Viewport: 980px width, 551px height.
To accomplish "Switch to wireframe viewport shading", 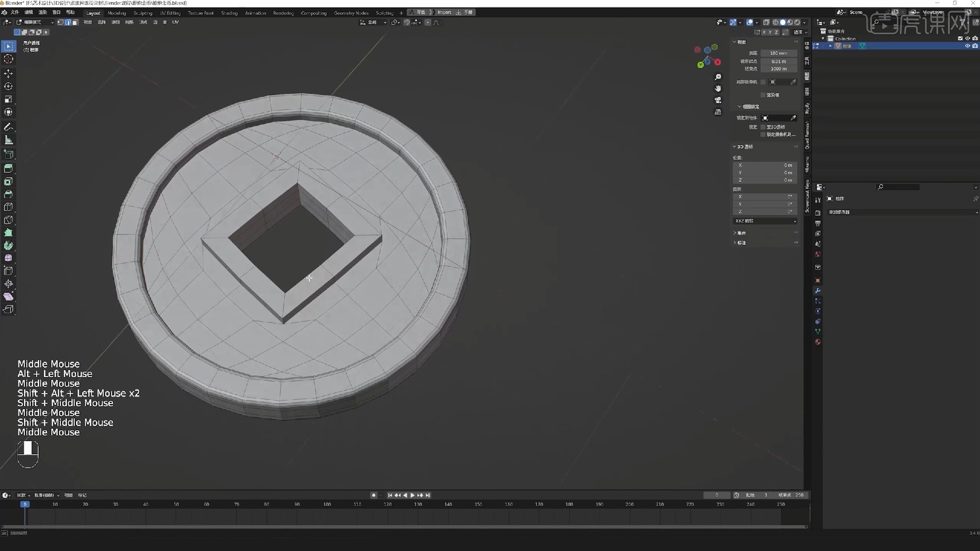I will pos(775,22).
